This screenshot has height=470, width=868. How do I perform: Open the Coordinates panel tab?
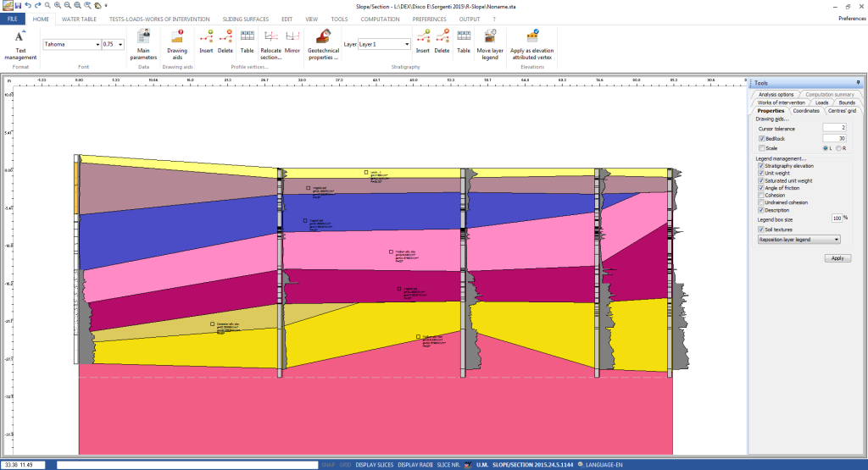[805, 111]
